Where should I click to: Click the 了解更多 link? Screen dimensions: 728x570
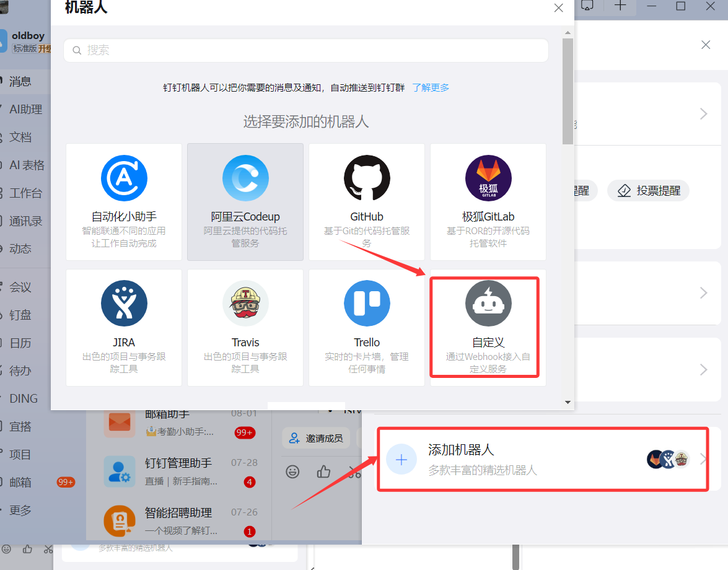[x=431, y=87]
